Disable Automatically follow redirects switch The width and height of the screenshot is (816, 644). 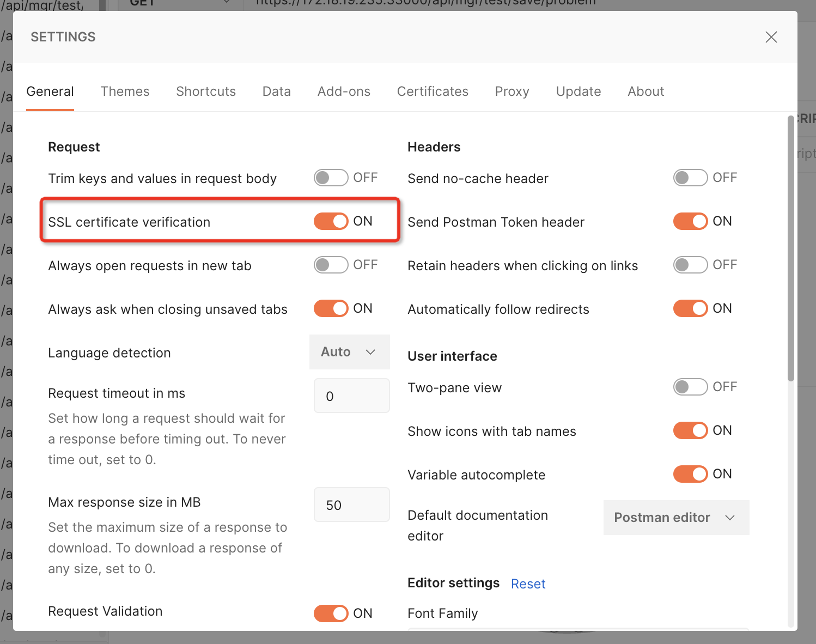(690, 308)
